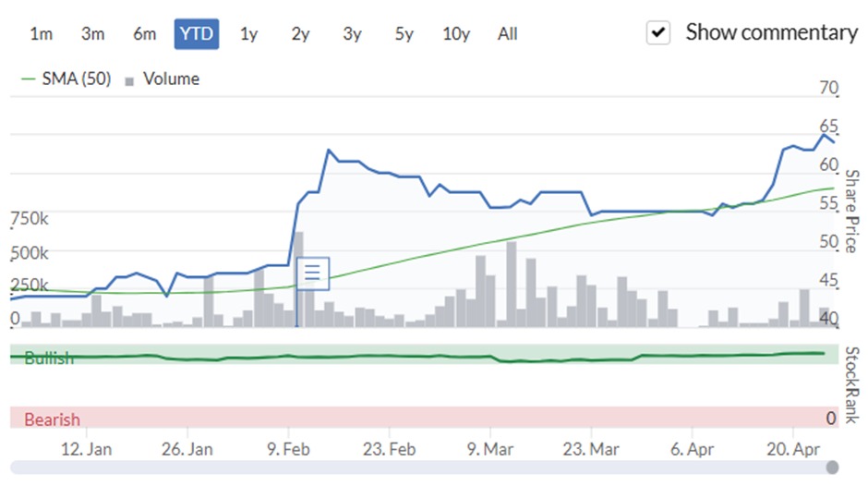Click the 26. Jan date label
Image resolution: width=868 pixels, height=486 pixels.
pos(187,449)
